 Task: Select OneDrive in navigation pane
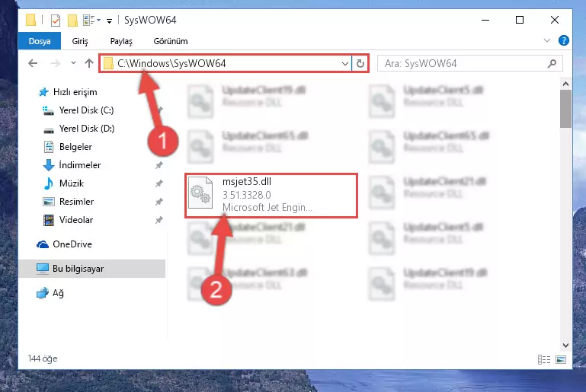click(72, 244)
